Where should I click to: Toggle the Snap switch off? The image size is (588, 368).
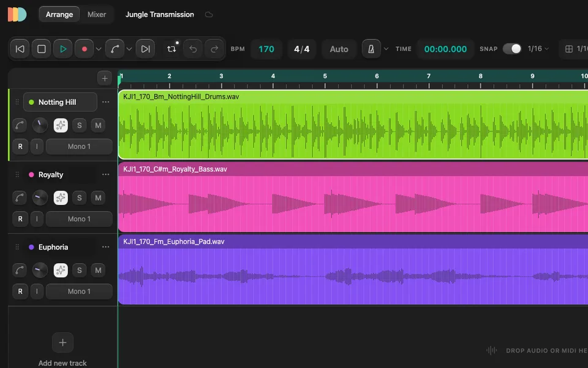(512, 49)
